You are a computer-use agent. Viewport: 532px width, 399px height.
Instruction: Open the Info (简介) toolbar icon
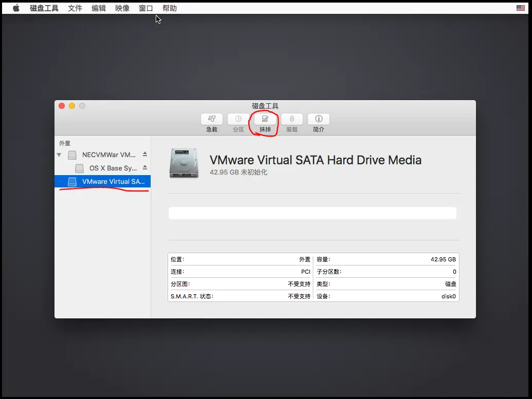click(x=319, y=119)
